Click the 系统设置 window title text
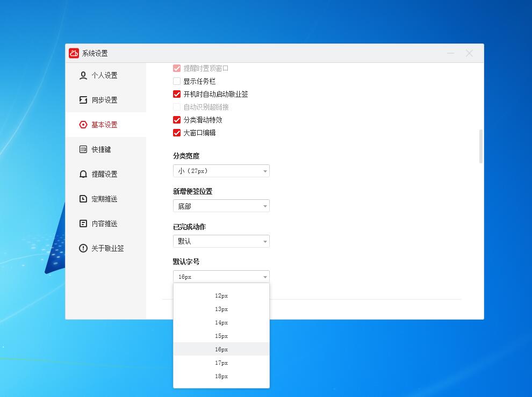Image resolution: width=532 pixels, height=397 pixels. point(95,53)
